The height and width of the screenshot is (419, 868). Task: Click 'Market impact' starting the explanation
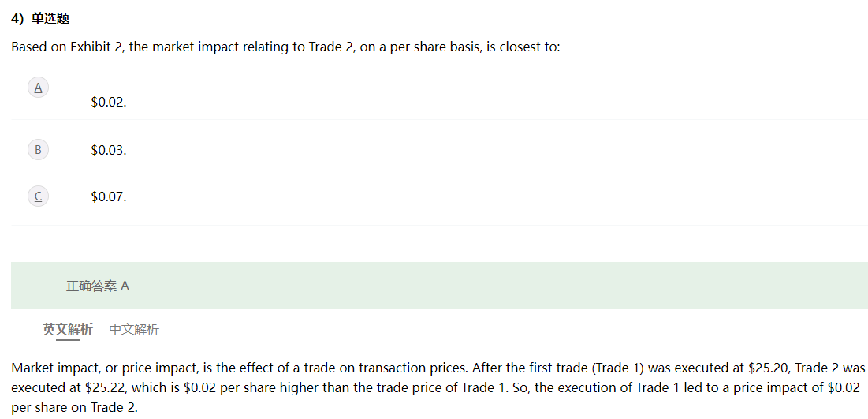coord(48,368)
